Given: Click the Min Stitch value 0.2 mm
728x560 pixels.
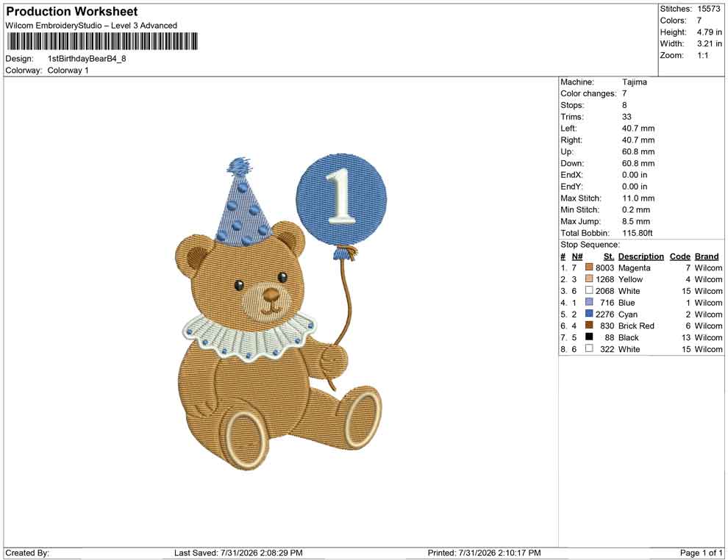Looking at the screenshot, I should pos(636,209).
